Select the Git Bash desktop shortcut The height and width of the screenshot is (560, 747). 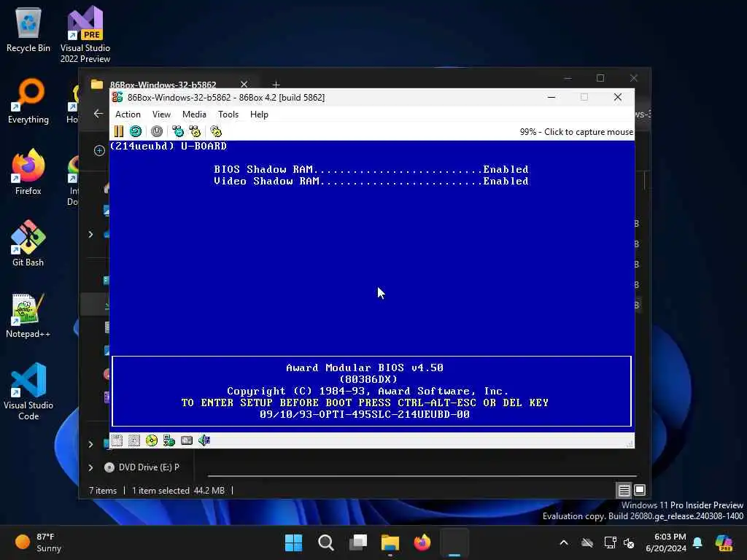point(28,244)
